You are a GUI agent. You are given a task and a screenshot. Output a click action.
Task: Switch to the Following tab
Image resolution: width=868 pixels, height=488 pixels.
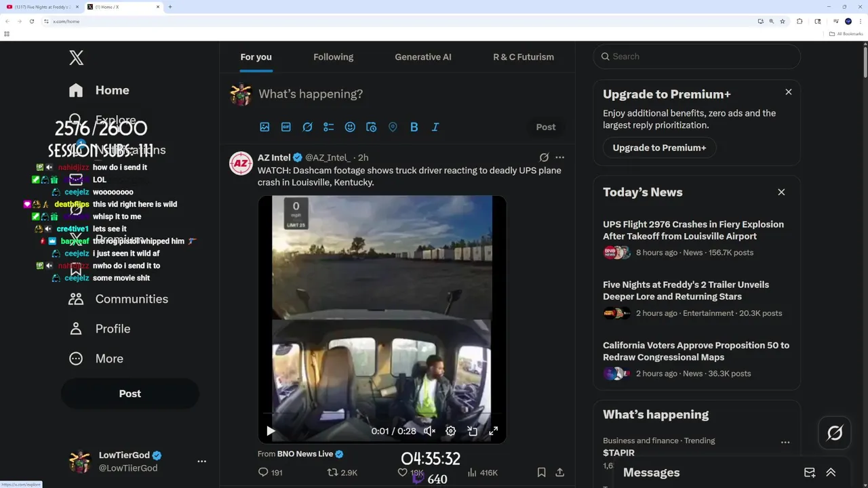333,57
